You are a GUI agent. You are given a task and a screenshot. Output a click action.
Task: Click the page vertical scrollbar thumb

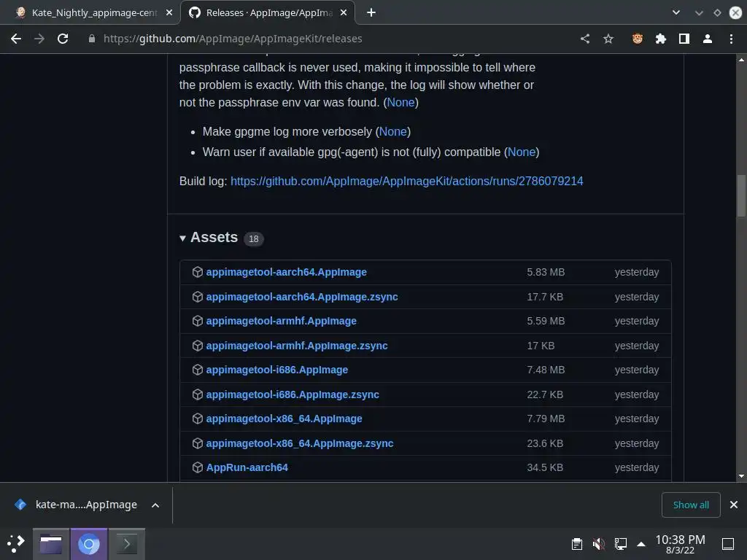click(741, 195)
